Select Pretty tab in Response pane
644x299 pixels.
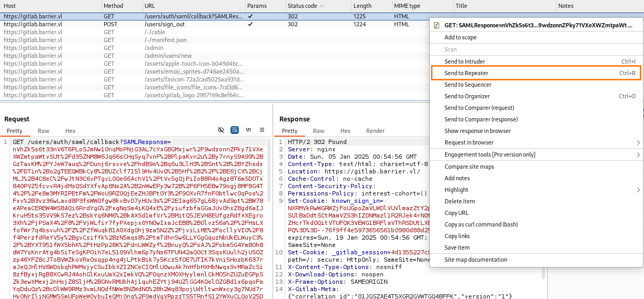pyautogui.click(x=290, y=131)
